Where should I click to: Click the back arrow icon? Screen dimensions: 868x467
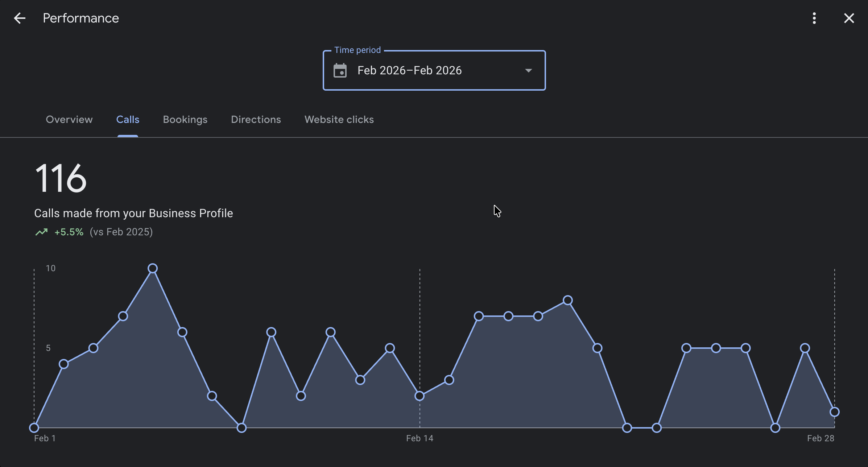20,18
